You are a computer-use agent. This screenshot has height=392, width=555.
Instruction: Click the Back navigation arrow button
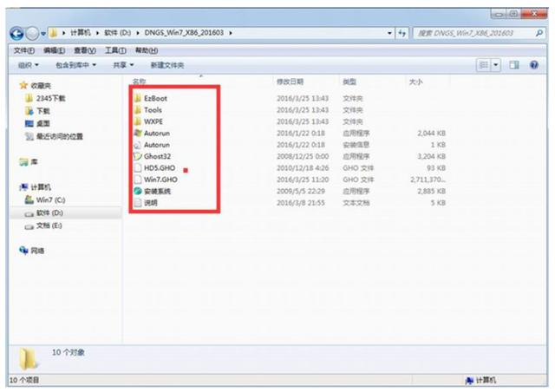(x=16, y=34)
